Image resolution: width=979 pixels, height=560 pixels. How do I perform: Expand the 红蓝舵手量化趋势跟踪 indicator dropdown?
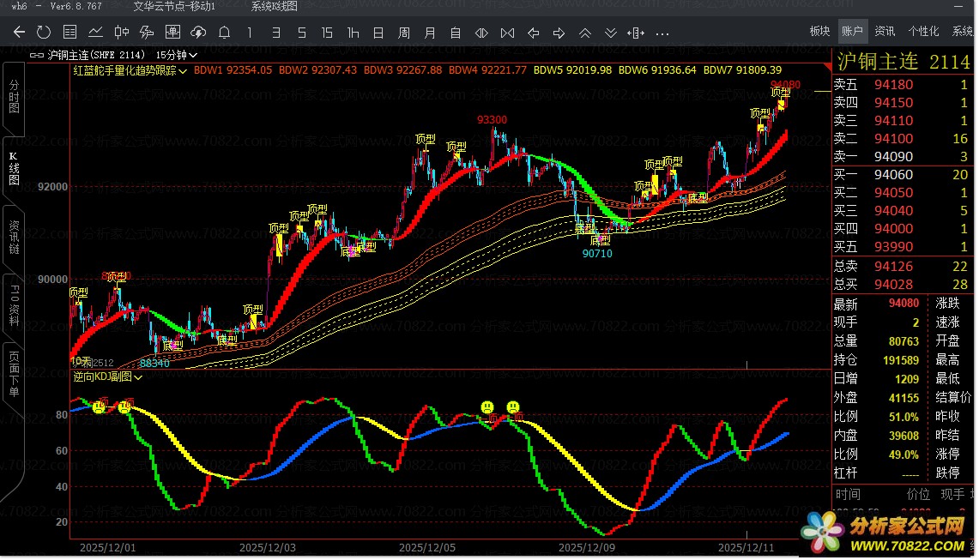pyautogui.click(x=184, y=70)
